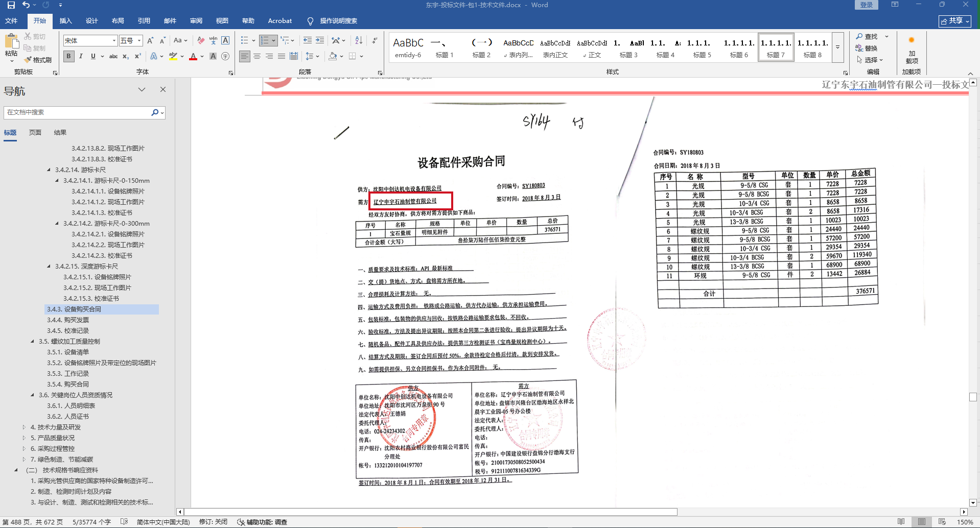Open the Review (审阅) ribbon tab
The height and width of the screenshot is (528, 980).
tap(196, 21)
